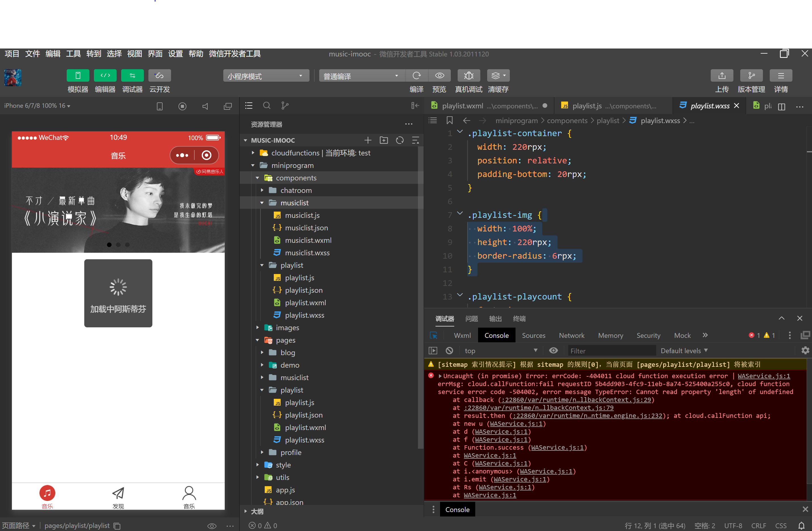Open the 设置 menu
Image resolution: width=812 pixels, height=531 pixels.
tap(175, 54)
